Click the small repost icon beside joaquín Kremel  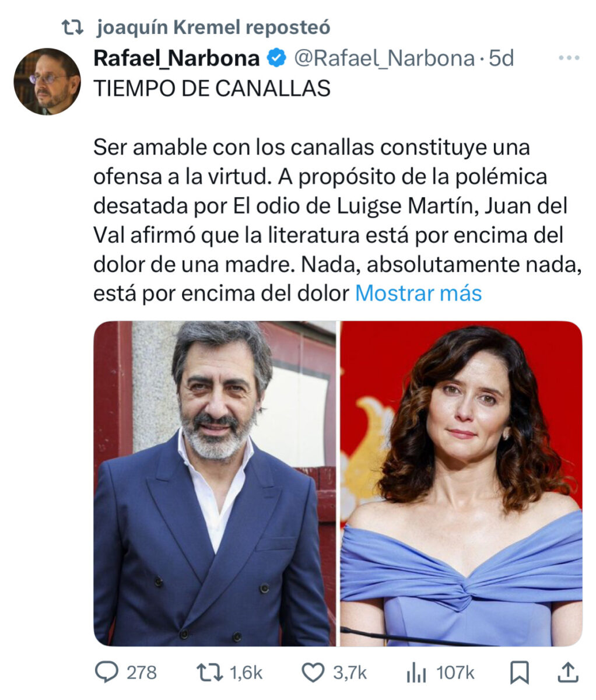point(73,27)
